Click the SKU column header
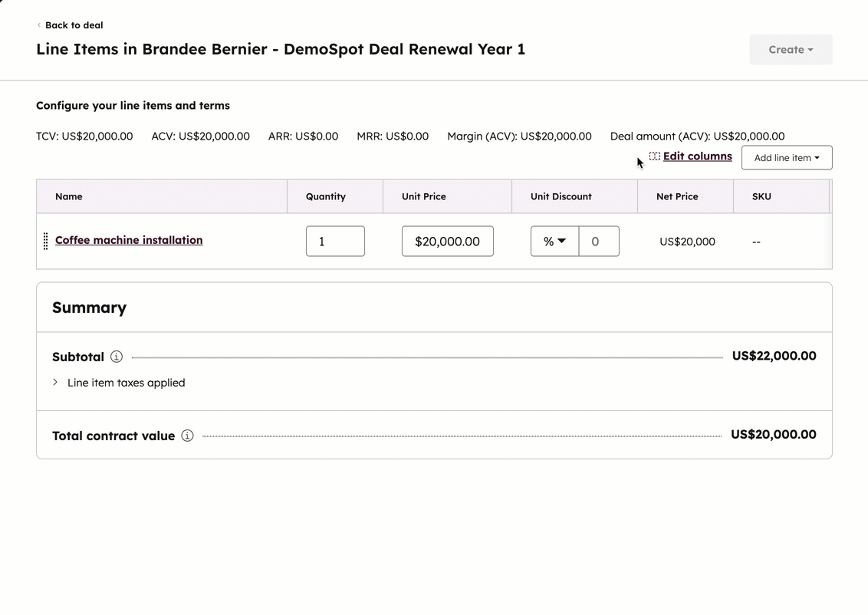This screenshot has height=615, width=868. point(761,197)
